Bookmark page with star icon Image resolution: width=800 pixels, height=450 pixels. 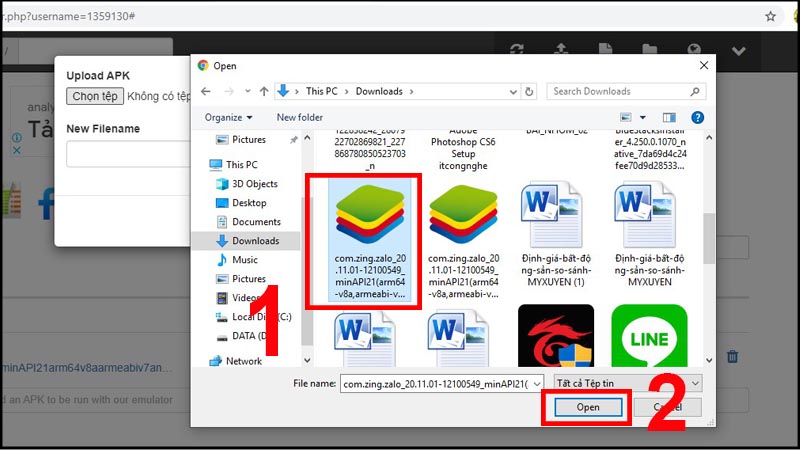click(x=770, y=16)
